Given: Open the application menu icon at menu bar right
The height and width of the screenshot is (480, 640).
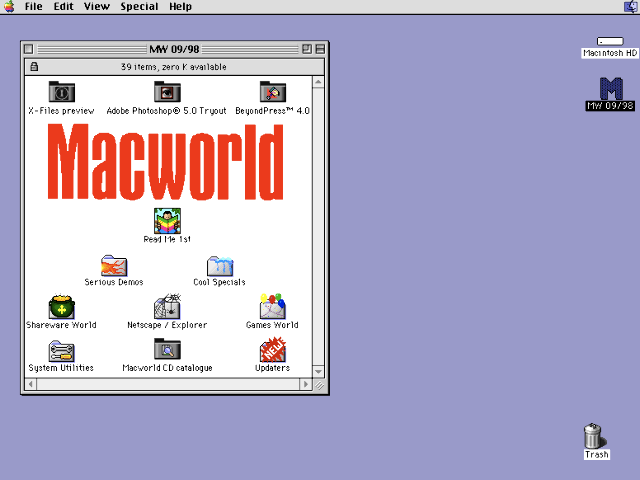Looking at the screenshot, I should [x=631, y=7].
